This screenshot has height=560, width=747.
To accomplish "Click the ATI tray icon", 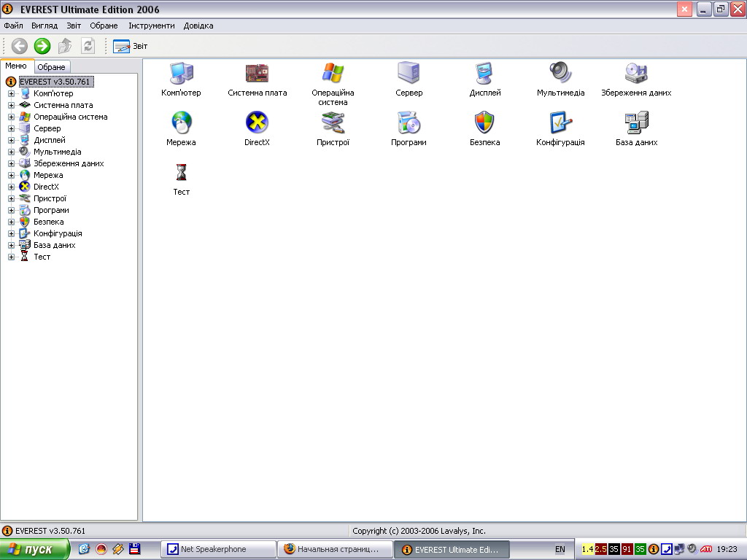I will click(706, 550).
